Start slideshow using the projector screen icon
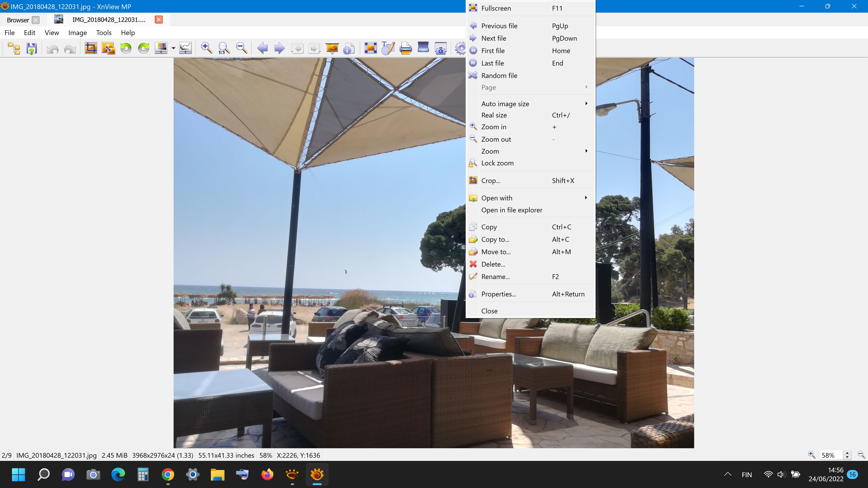868x488 pixels. 332,48
